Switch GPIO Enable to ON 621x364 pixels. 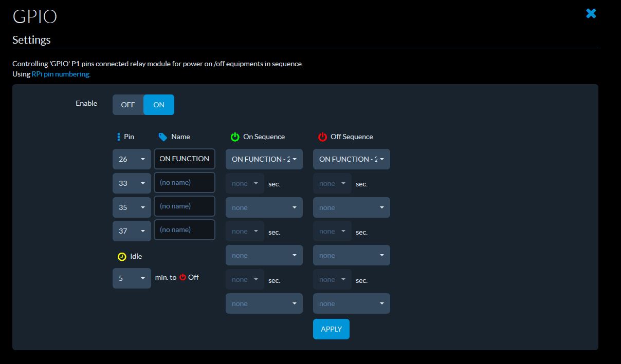coord(159,105)
